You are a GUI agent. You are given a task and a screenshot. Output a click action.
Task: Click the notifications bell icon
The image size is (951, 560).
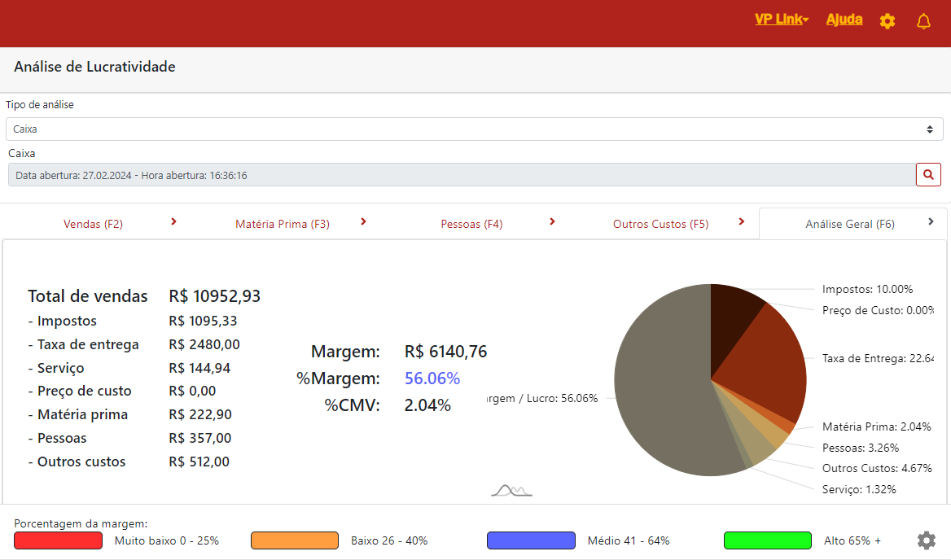pos(923,21)
